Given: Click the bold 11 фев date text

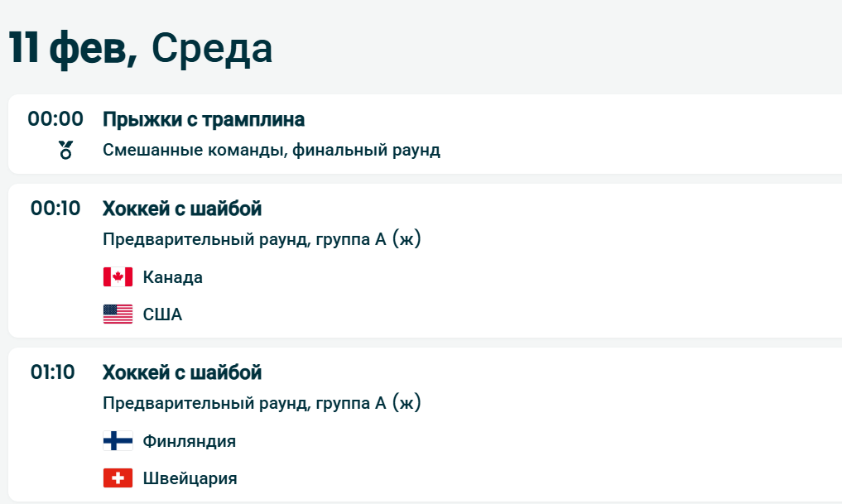Looking at the screenshot, I should tap(73, 50).
